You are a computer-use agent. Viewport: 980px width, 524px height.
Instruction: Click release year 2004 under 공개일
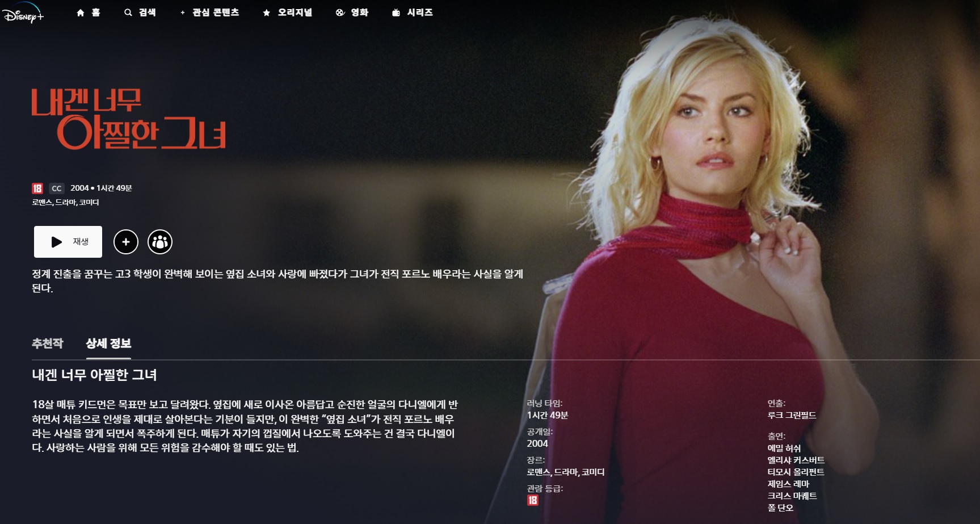[x=537, y=443]
